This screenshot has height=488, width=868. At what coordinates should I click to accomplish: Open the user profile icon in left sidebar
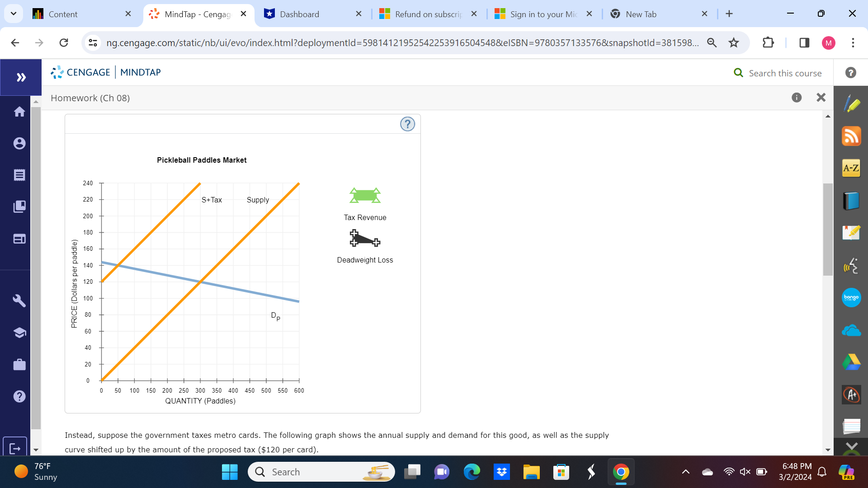tap(19, 143)
